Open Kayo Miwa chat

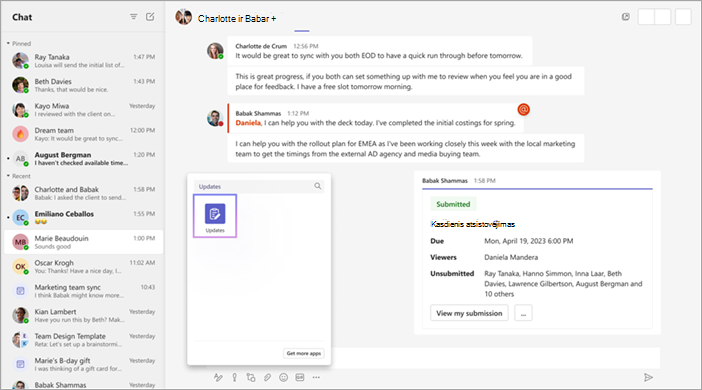coord(83,109)
